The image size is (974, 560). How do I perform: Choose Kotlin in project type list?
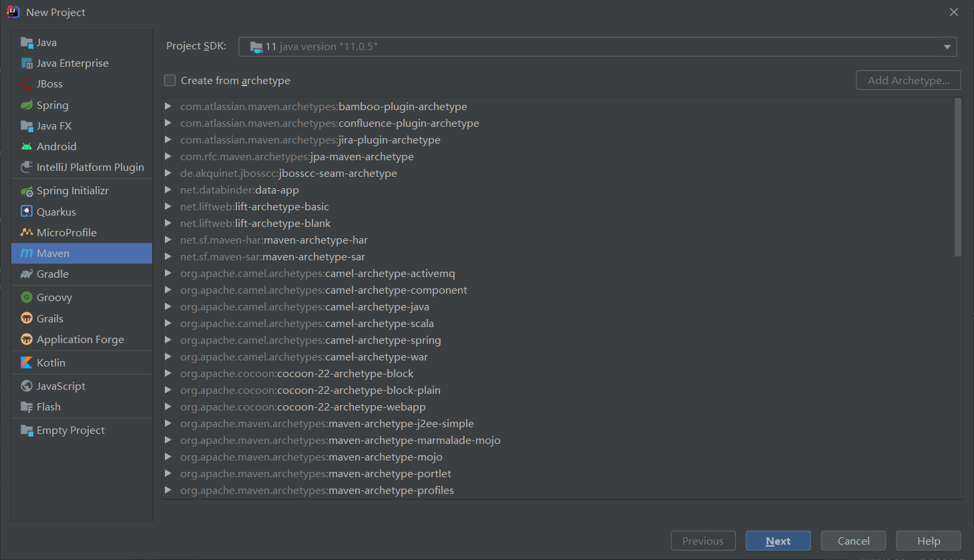[x=81, y=362]
